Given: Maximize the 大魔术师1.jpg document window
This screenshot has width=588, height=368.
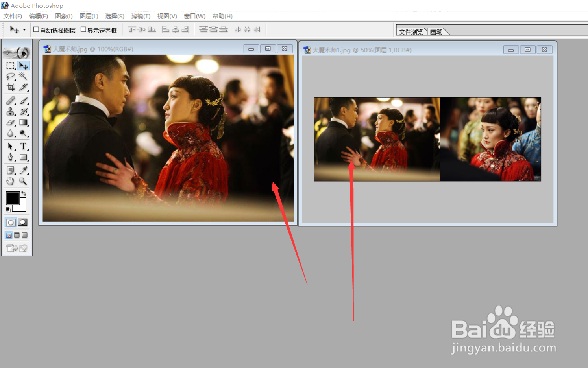Looking at the screenshot, I should tap(527, 50).
